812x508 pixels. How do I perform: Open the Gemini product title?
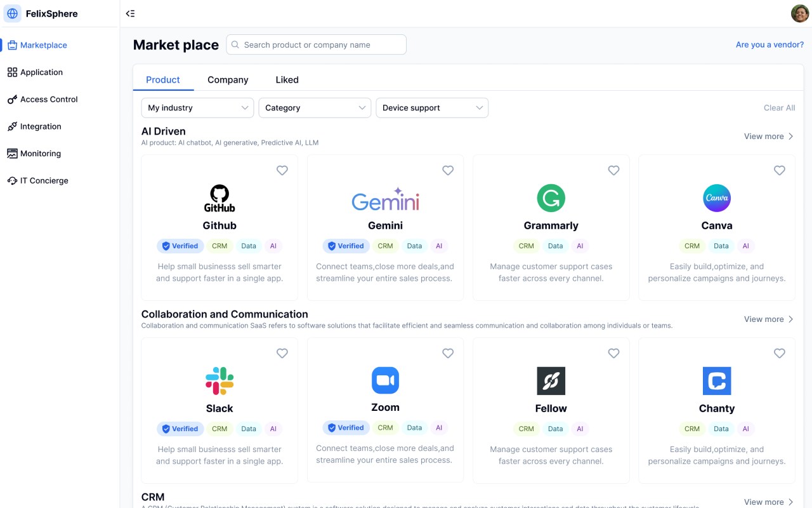(x=385, y=225)
